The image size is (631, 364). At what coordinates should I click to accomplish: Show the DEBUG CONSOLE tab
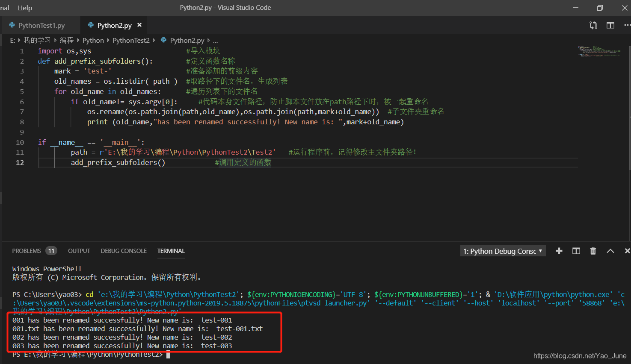(124, 251)
